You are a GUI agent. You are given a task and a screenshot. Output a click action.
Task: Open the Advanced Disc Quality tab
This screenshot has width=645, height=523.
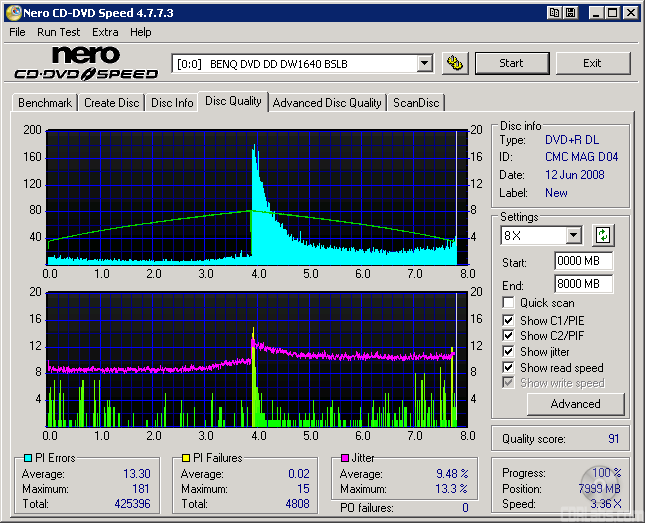pyautogui.click(x=327, y=103)
